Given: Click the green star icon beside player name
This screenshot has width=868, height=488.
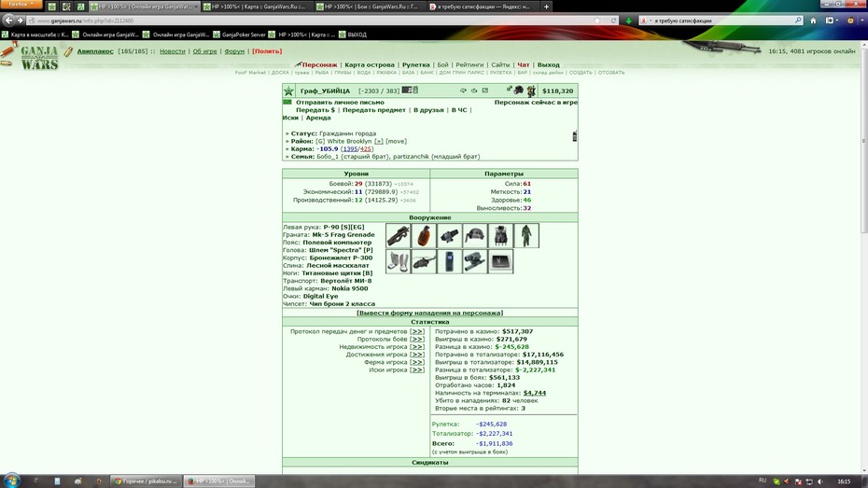Looking at the screenshot, I should point(288,91).
